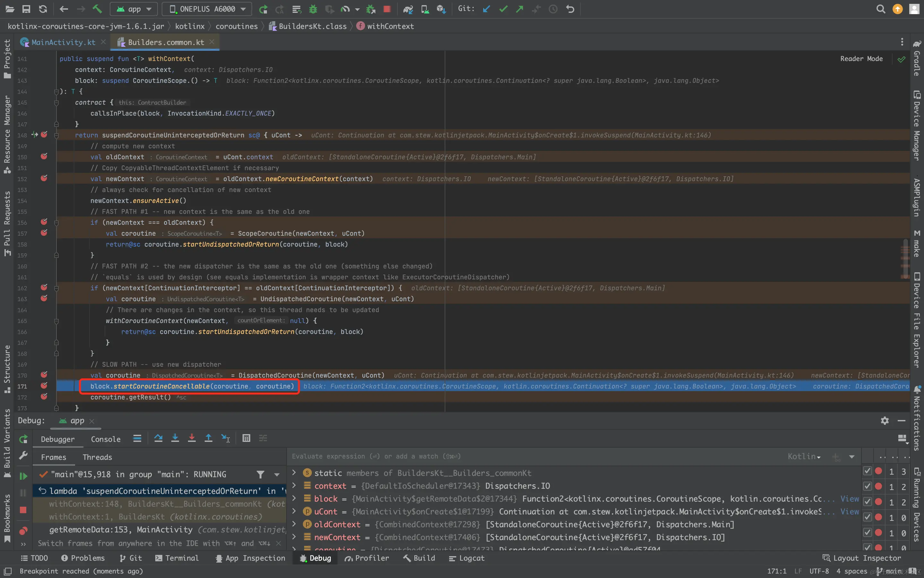Click Git Push green arrow
The height and width of the screenshot is (578, 924).
point(520,9)
